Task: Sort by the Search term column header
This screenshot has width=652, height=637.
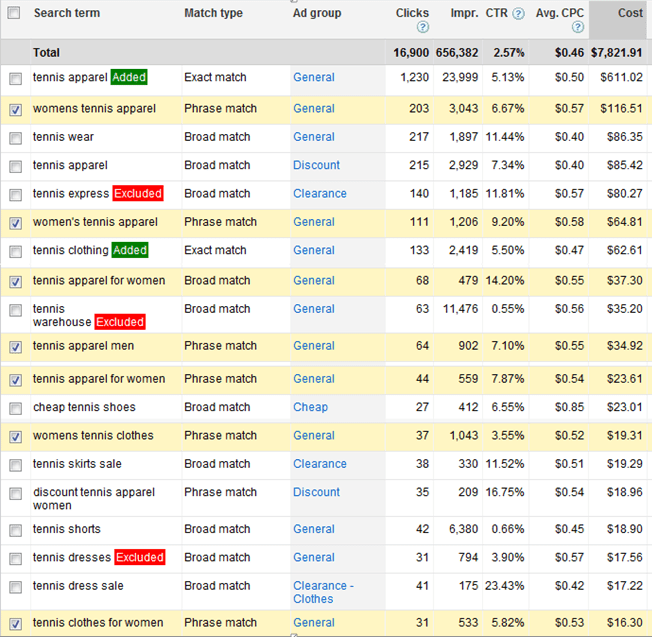Action: click(67, 13)
